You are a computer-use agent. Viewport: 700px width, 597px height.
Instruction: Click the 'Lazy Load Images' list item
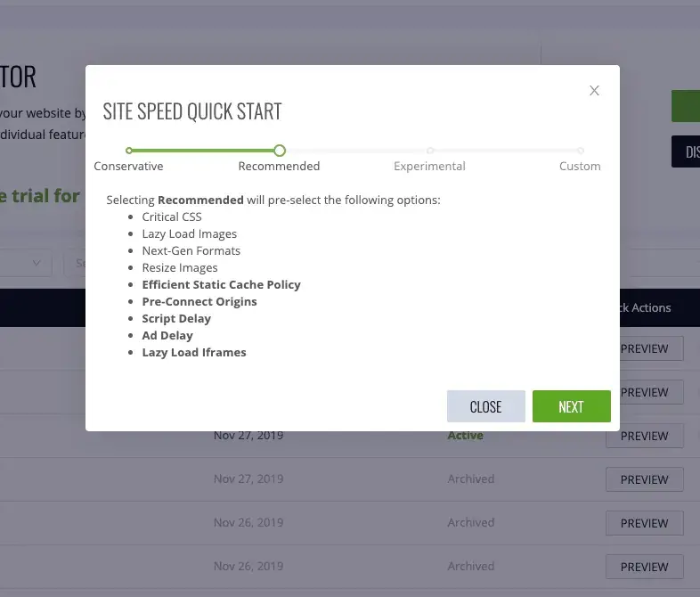click(190, 233)
